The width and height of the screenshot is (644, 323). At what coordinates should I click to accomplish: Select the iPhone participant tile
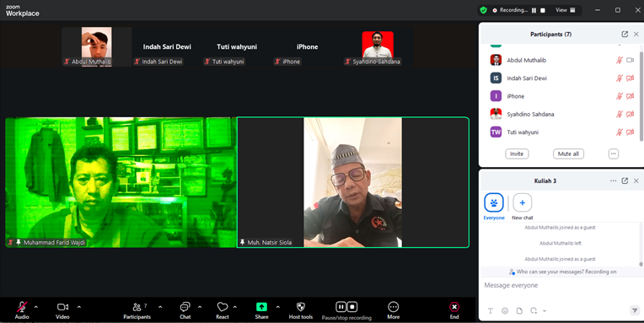point(307,46)
